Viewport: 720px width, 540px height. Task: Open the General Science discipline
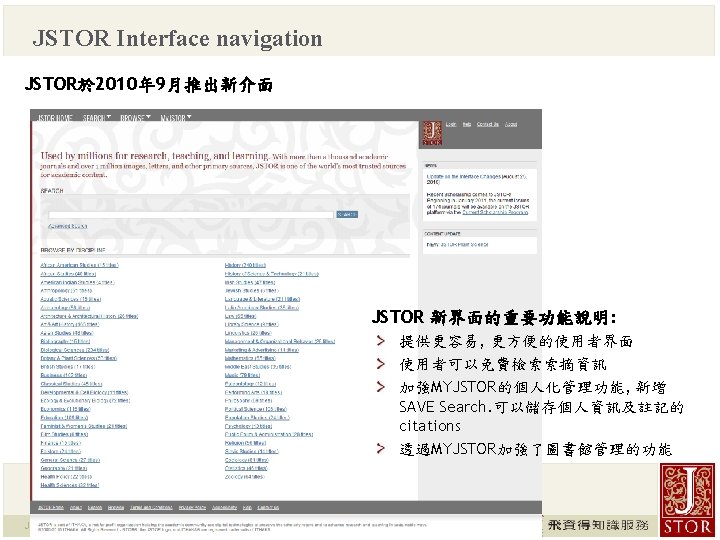coord(70,460)
